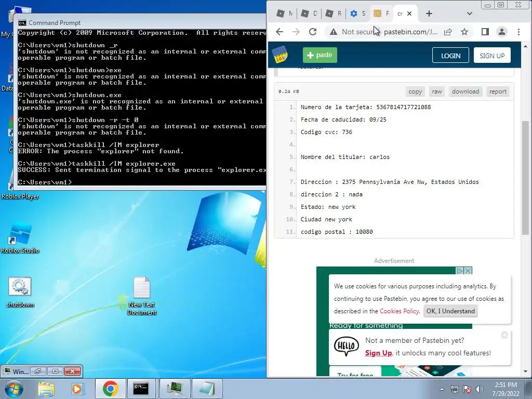
Task: Click the AdChoices triangle icon
Action: tap(460, 271)
